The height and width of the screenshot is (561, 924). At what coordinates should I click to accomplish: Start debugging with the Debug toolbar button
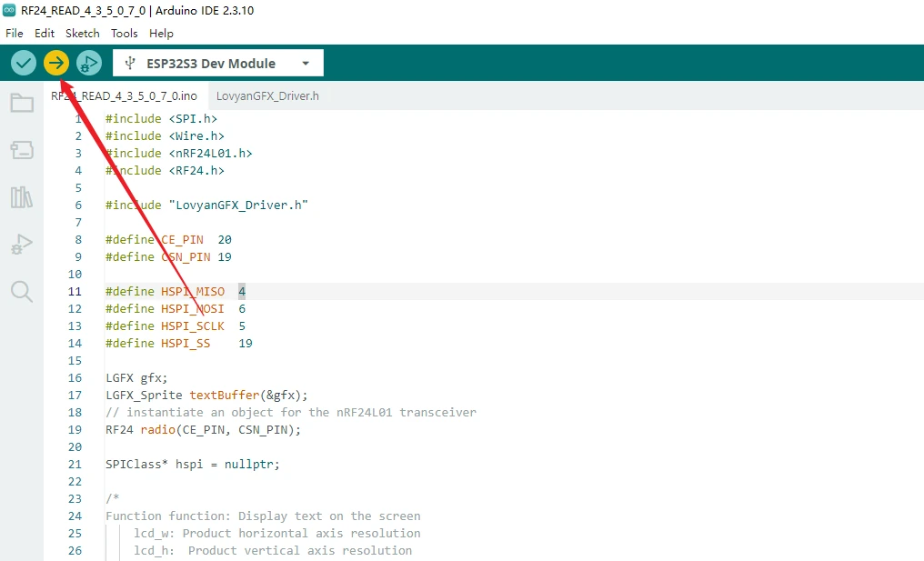pos(89,63)
